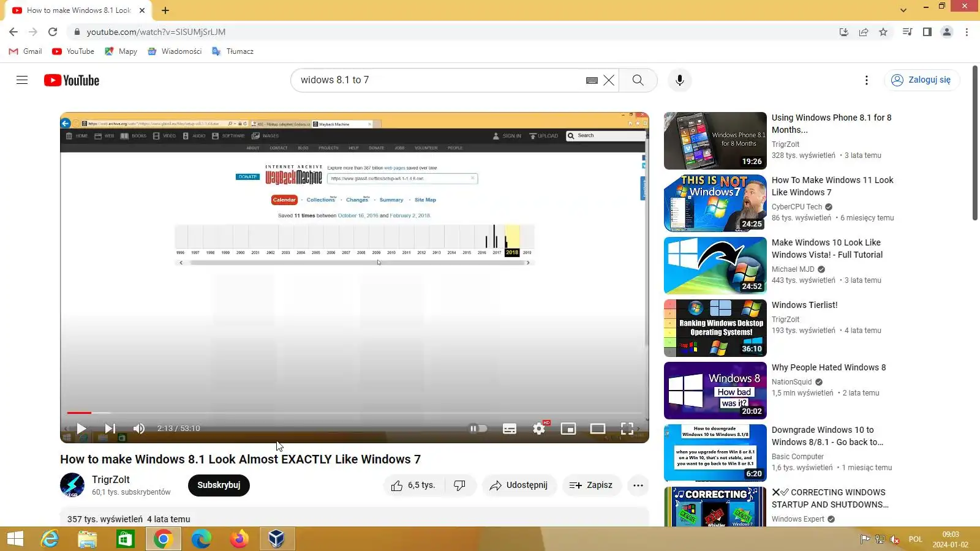Open YouTube settings three-dot menu

866,80
